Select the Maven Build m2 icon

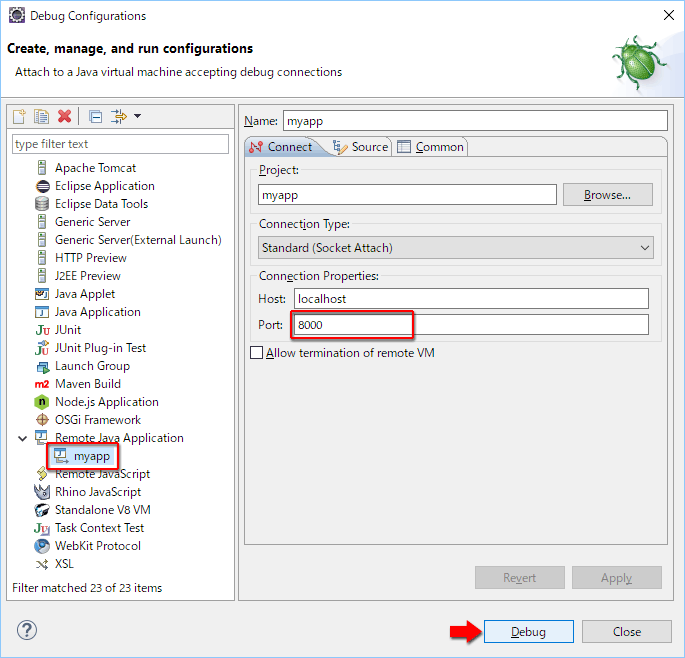pos(42,384)
